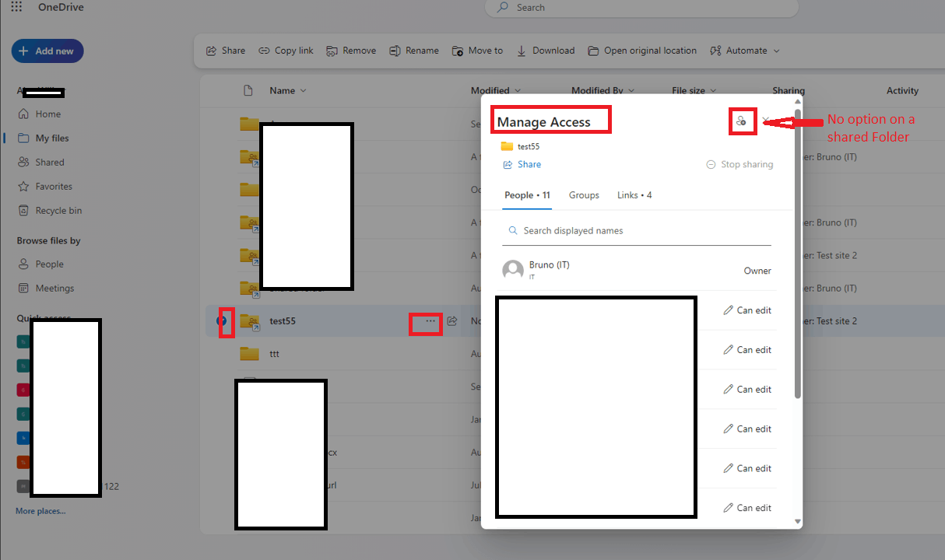Choose Move to in the toolbar
The height and width of the screenshot is (560, 945).
478,51
